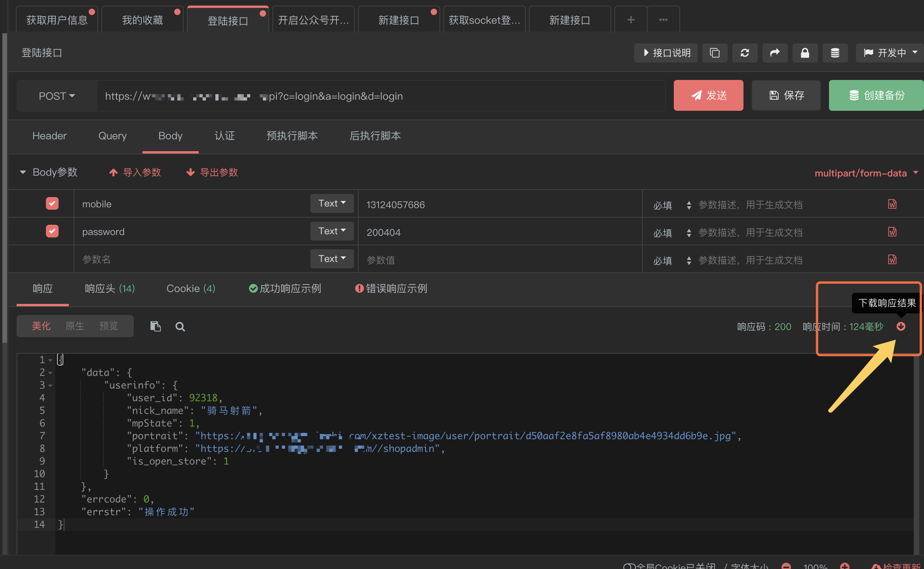924x569 pixels.
Task: Click the document icon in mobile row
Action: (892, 204)
